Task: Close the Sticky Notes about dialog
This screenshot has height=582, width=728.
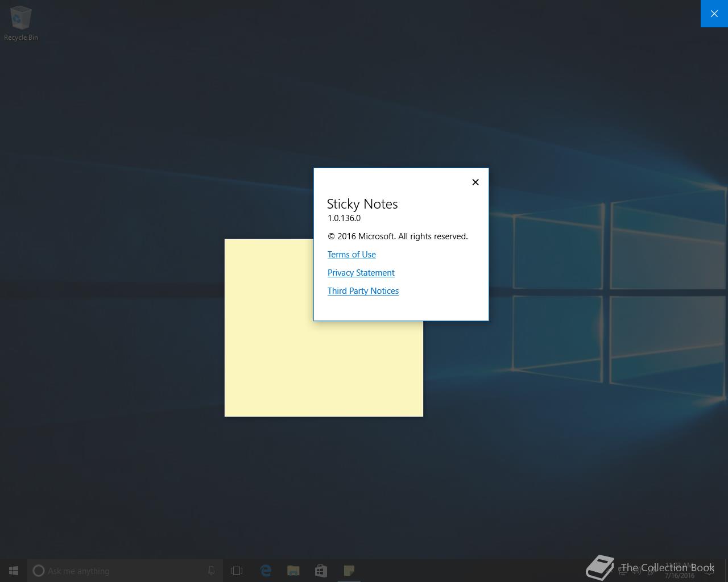Action: click(x=475, y=182)
